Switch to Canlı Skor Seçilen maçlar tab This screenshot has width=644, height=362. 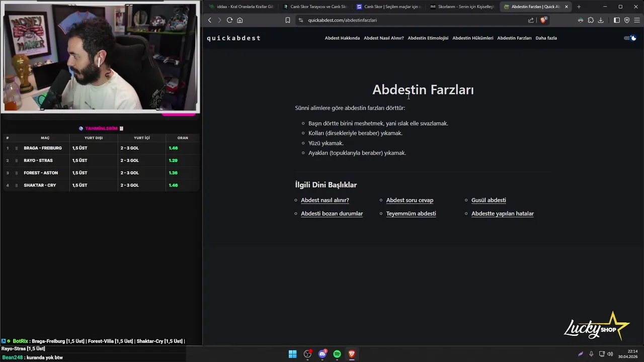[x=388, y=7]
